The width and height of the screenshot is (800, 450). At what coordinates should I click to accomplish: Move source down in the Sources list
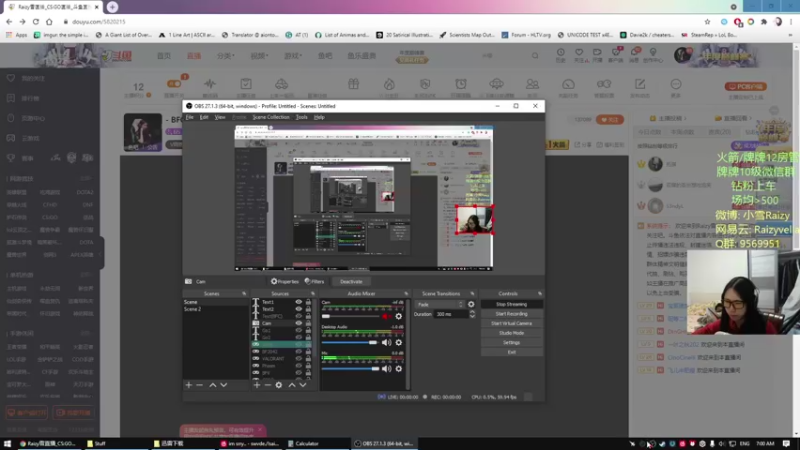pyautogui.click(x=303, y=385)
